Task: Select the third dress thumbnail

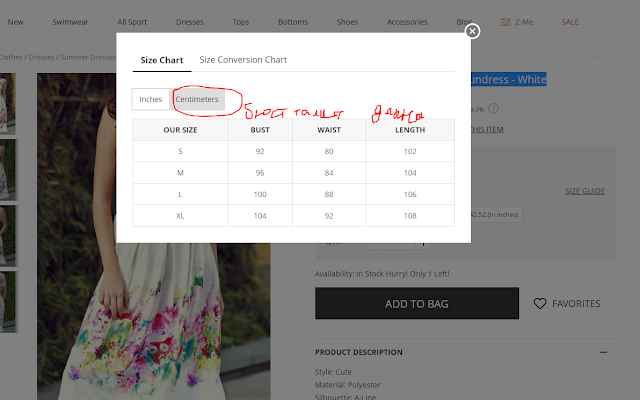Action: point(7,236)
